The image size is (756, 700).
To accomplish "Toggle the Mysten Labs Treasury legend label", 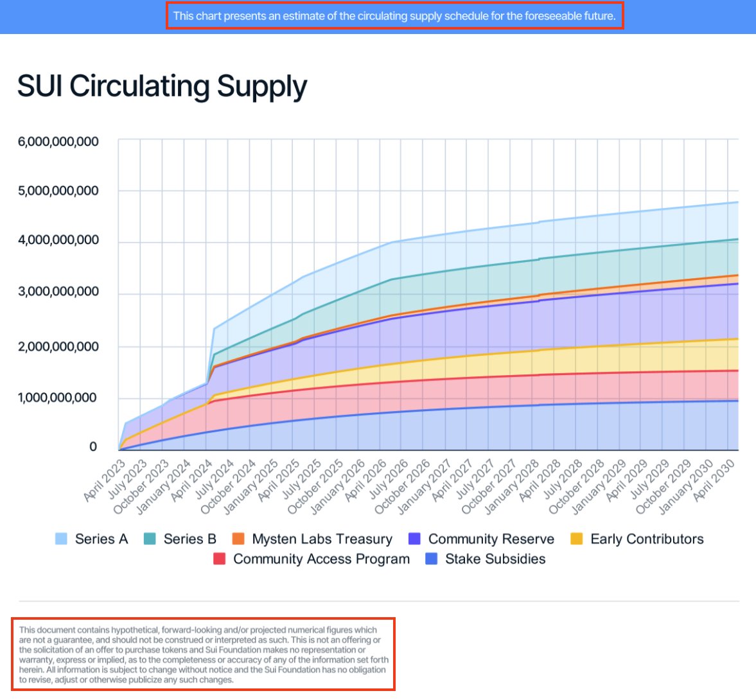I will click(322, 539).
